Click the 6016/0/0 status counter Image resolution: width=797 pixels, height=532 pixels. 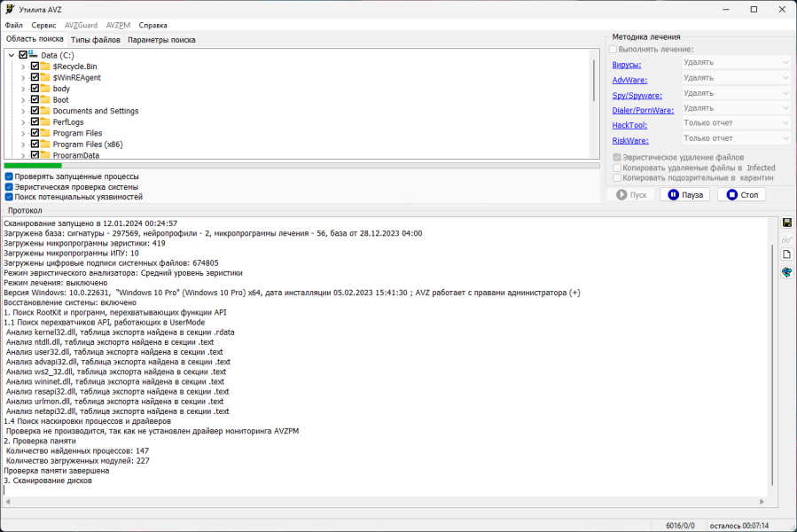680,526
